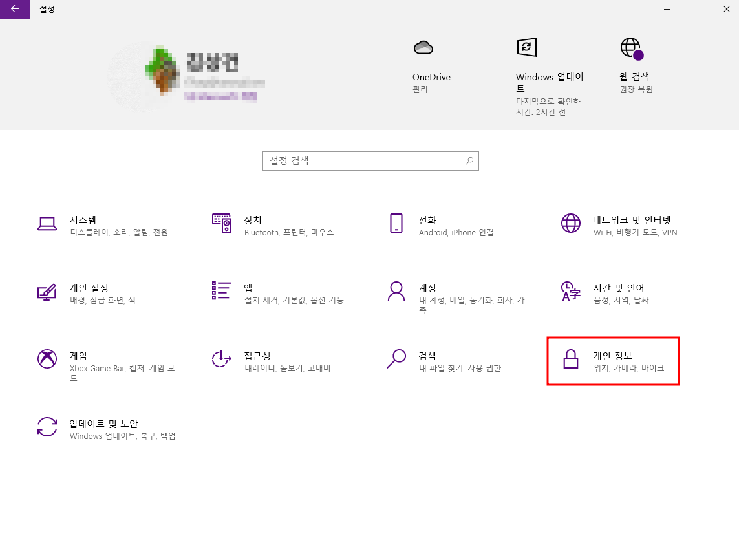Click the paintbrush monitor icon for 개인 설정
This screenshot has width=739, height=560.
[47, 292]
